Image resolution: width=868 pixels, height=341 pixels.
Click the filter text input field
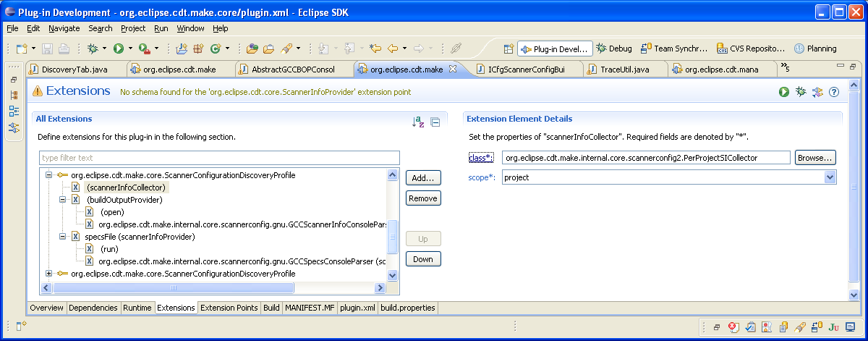click(219, 158)
